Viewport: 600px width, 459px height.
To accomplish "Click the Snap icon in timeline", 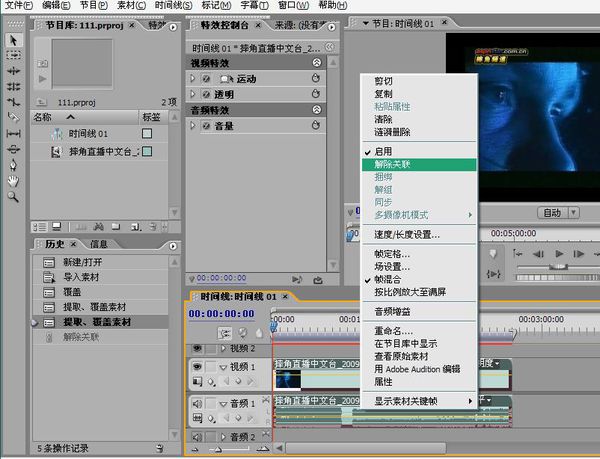I will coord(226,333).
